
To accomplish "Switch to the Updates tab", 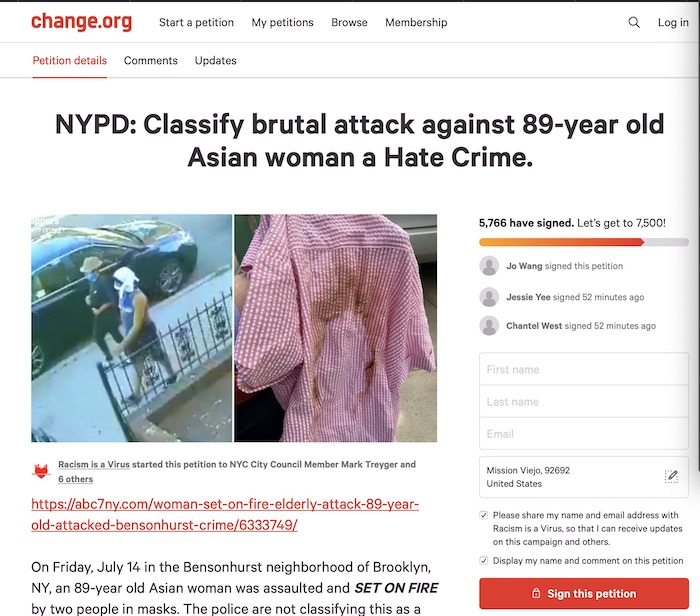I will (x=216, y=61).
